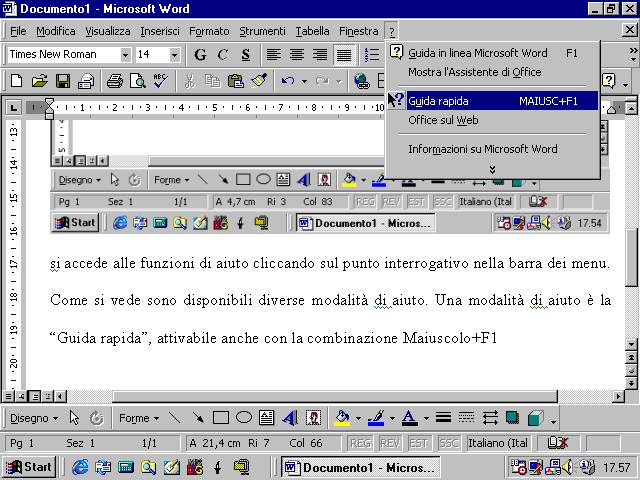Toggle italic with the C button

tap(222, 55)
